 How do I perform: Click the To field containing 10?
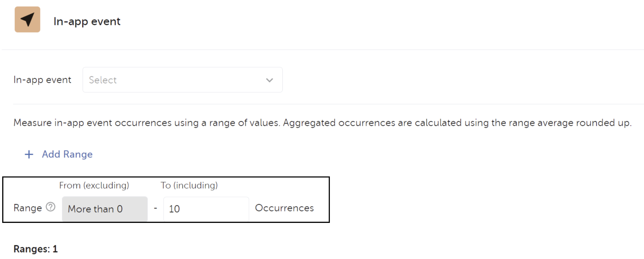click(x=206, y=209)
